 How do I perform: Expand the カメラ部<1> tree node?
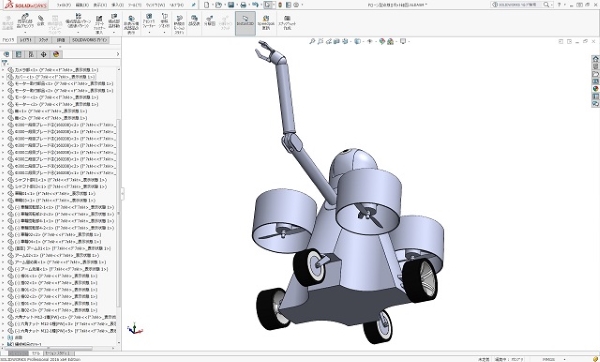click(3, 70)
